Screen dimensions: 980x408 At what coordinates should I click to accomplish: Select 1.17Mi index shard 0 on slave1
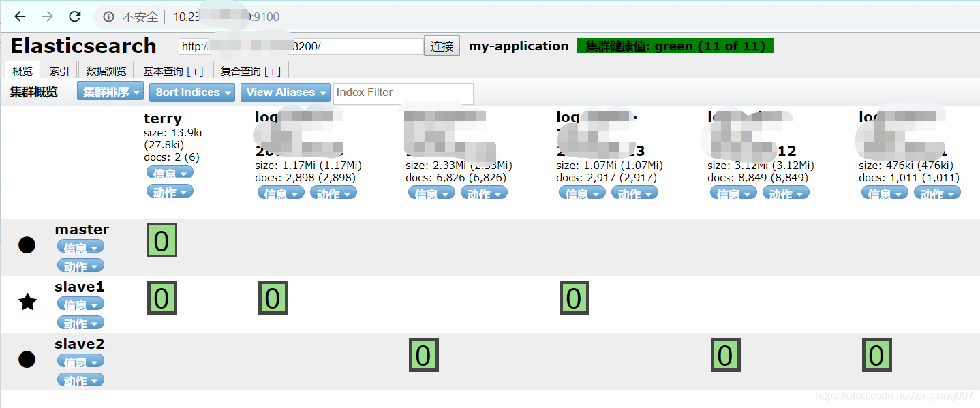[x=273, y=298]
